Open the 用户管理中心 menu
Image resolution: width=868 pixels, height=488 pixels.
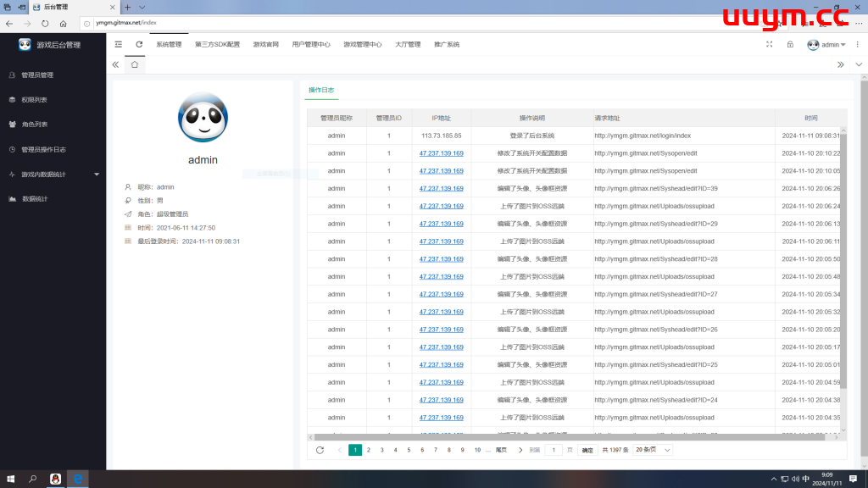coord(311,44)
